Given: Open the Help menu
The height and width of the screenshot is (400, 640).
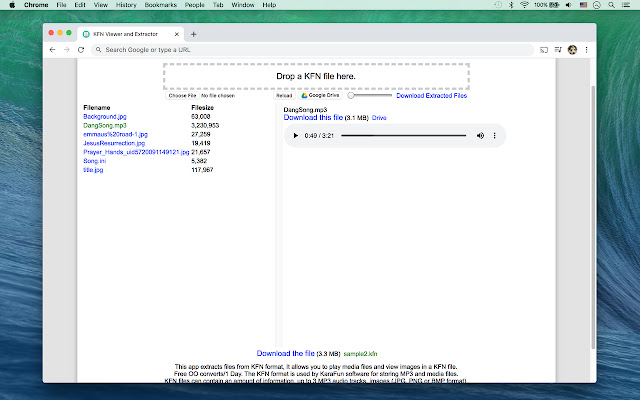Looking at the screenshot, I should 269,5.
